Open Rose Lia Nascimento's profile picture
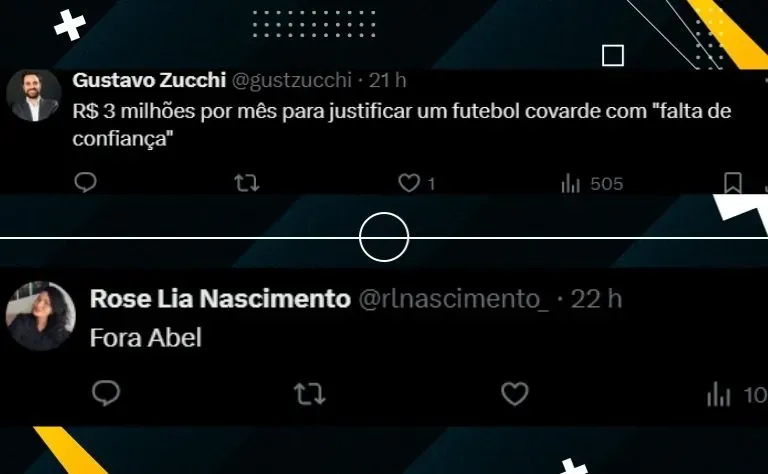768x474 pixels. [41, 316]
